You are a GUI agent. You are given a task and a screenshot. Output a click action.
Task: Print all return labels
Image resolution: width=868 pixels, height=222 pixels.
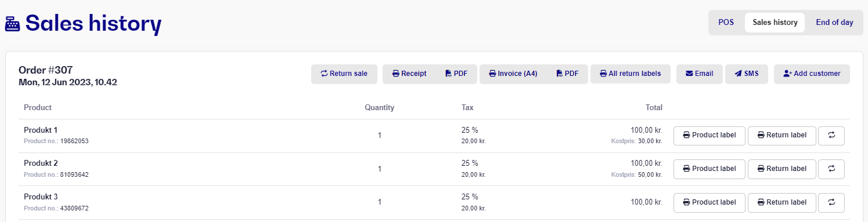pyautogui.click(x=630, y=74)
